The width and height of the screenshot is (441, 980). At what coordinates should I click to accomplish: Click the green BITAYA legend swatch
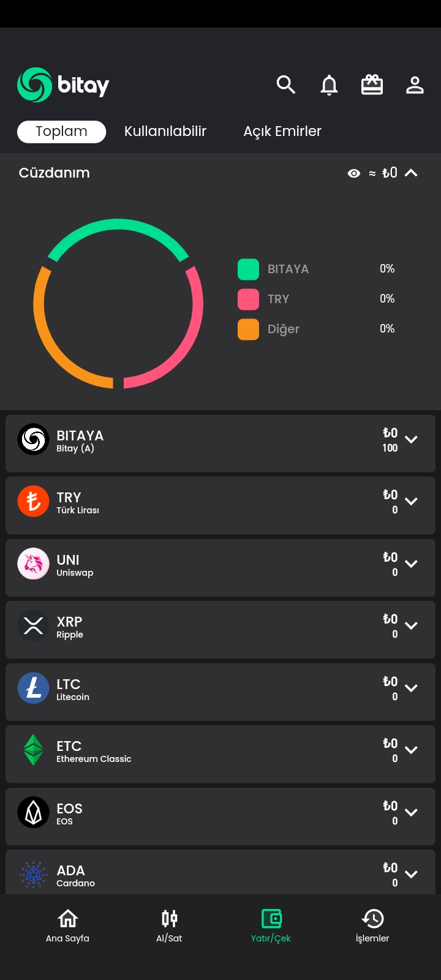pyautogui.click(x=248, y=269)
